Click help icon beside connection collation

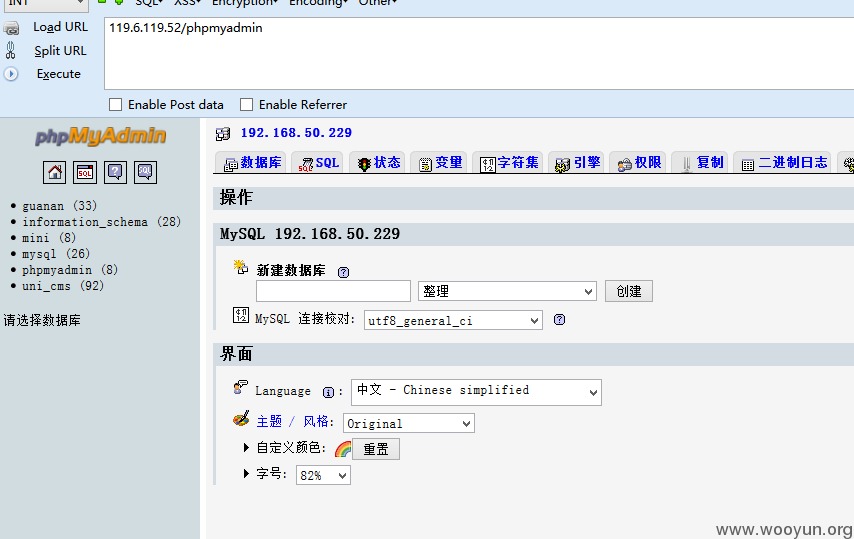559,320
